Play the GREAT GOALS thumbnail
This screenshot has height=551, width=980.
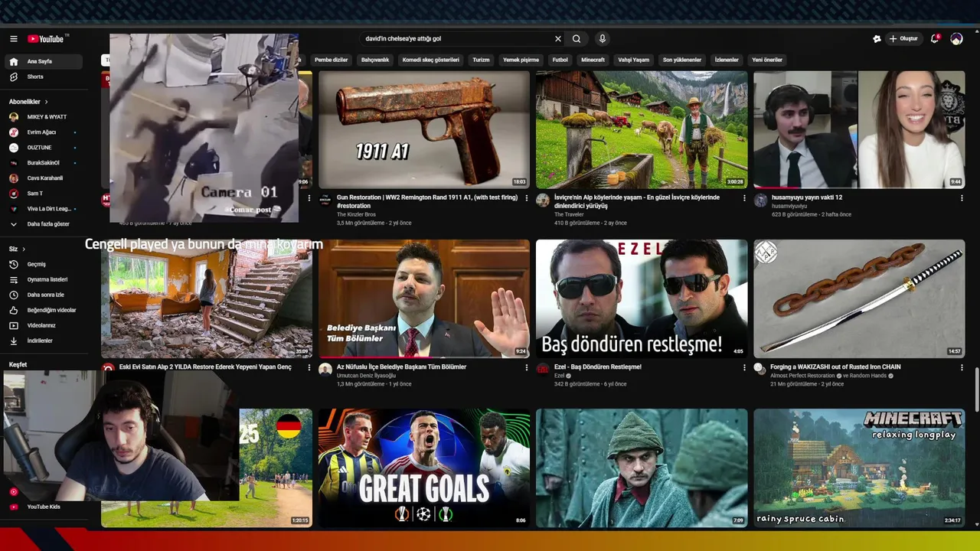pyautogui.click(x=424, y=468)
